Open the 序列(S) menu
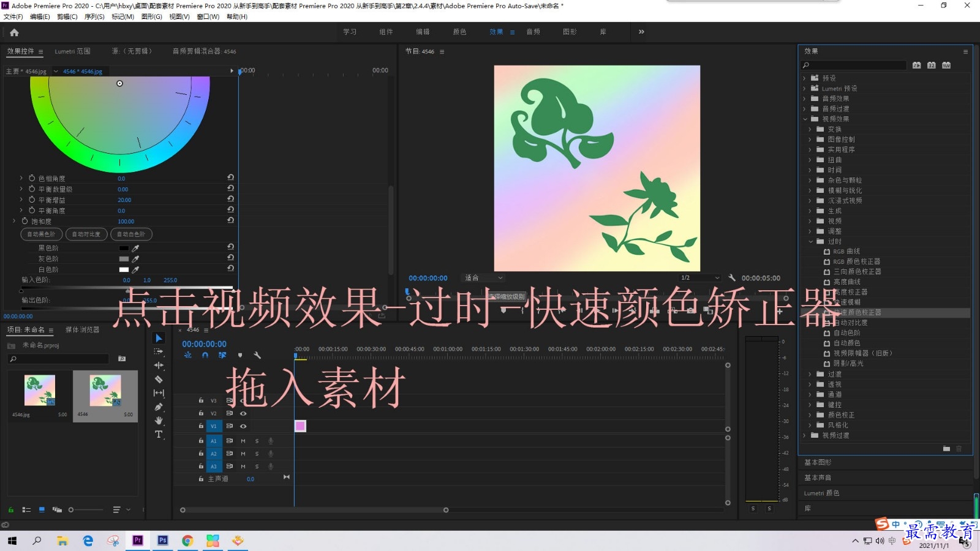 point(94,17)
